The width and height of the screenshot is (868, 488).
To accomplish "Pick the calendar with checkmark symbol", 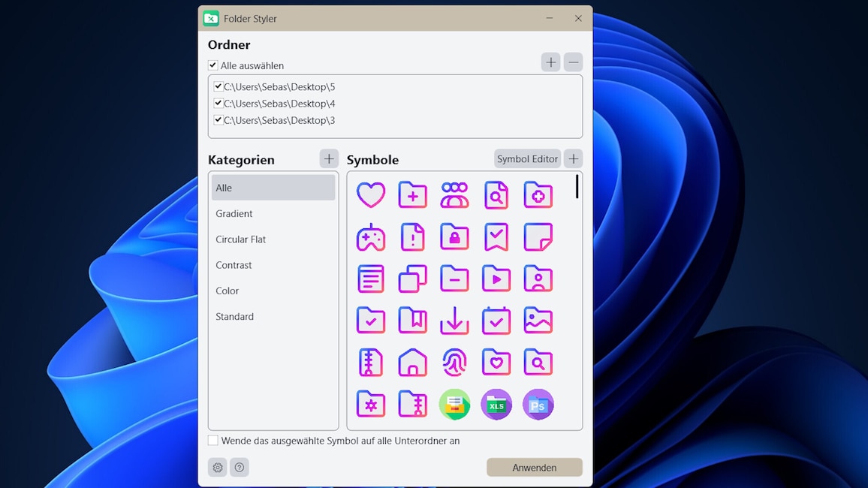I will click(x=496, y=321).
